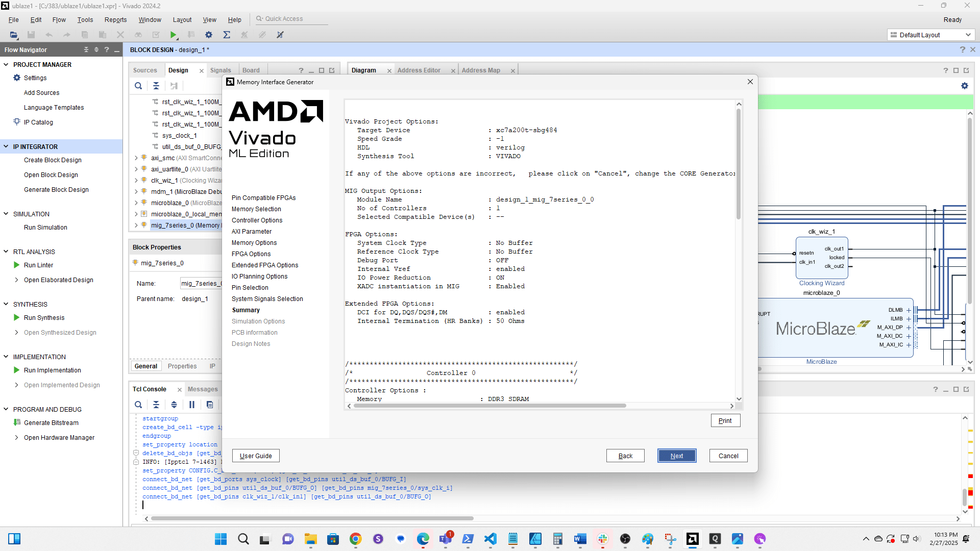Image resolution: width=980 pixels, height=551 pixels.
Task: Open the Reports menu
Action: pyautogui.click(x=115, y=19)
